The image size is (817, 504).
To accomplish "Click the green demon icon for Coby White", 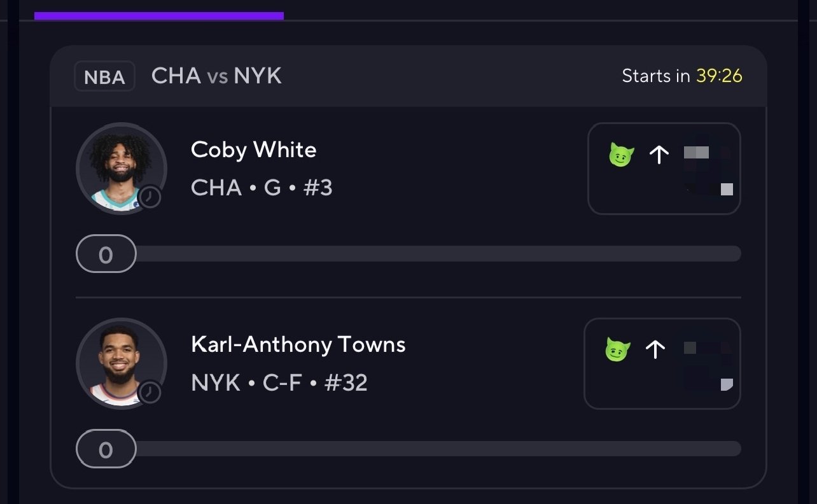I will click(621, 155).
